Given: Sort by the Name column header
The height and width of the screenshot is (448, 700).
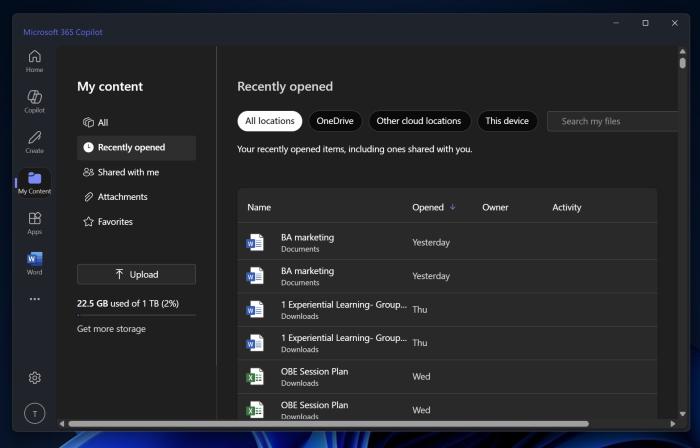Looking at the screenshot, I should click(259, 207).
